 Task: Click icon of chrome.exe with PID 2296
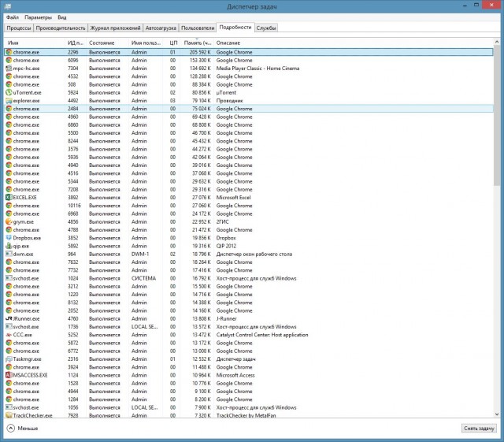click(9, 52)
